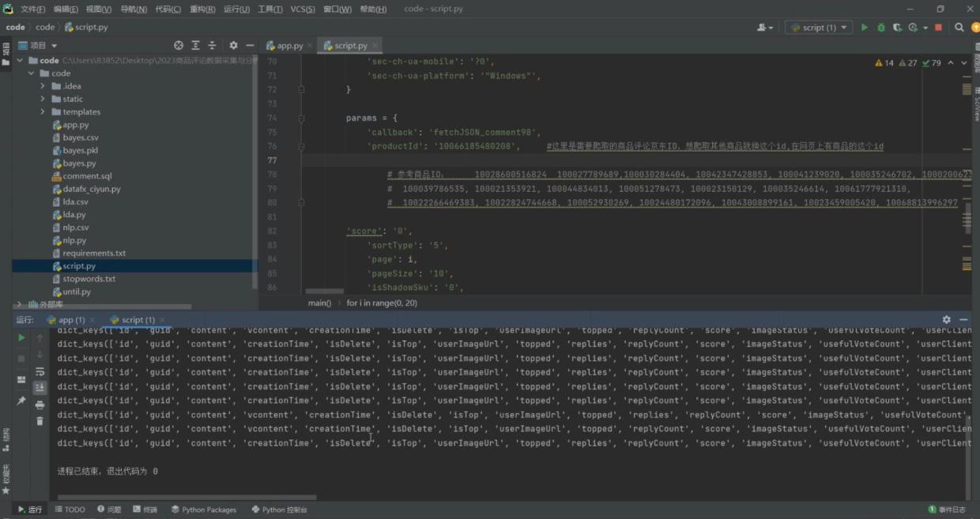The image size is (980, 519).
Task: Enable soft-wrap in the run console
Action: coord(40,371)
